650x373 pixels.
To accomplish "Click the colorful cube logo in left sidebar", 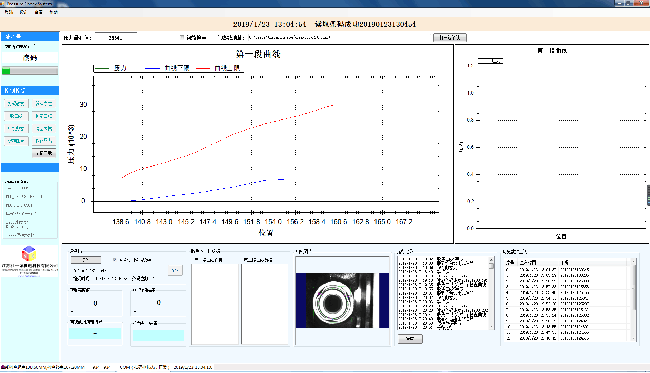I will tap(29, 254).
